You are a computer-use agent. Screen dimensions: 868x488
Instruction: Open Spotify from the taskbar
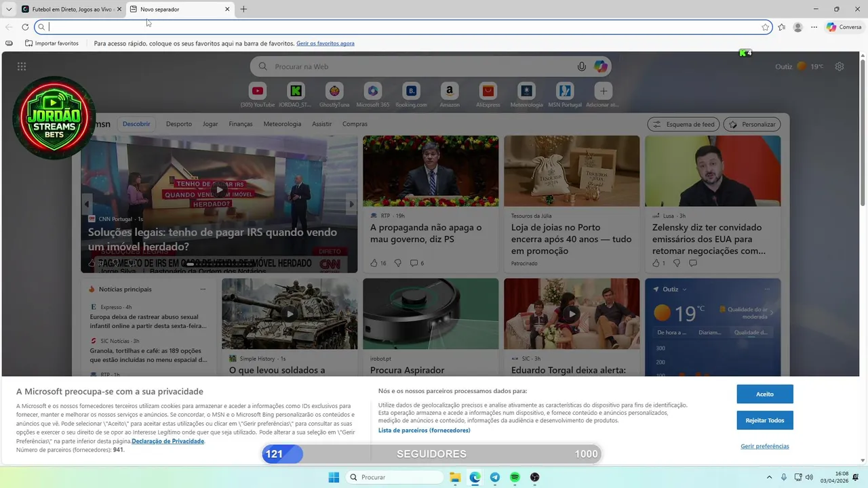click(x=515, y=477)
